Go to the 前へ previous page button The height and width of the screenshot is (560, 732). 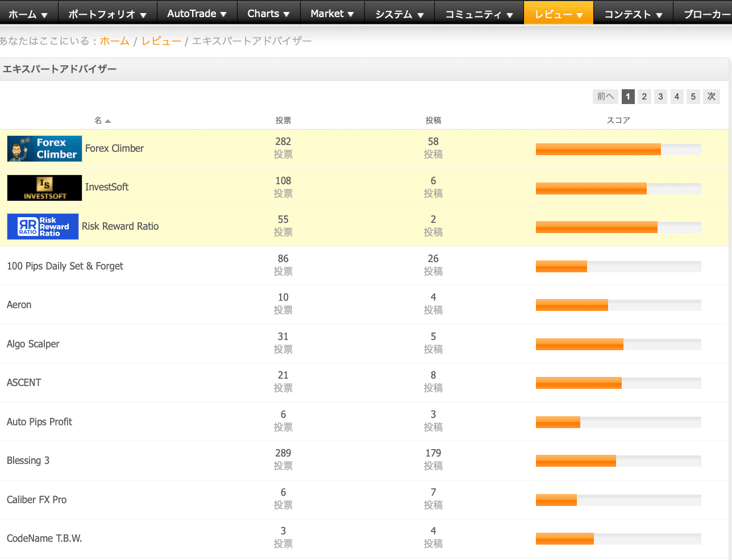(x=605, y=97)
